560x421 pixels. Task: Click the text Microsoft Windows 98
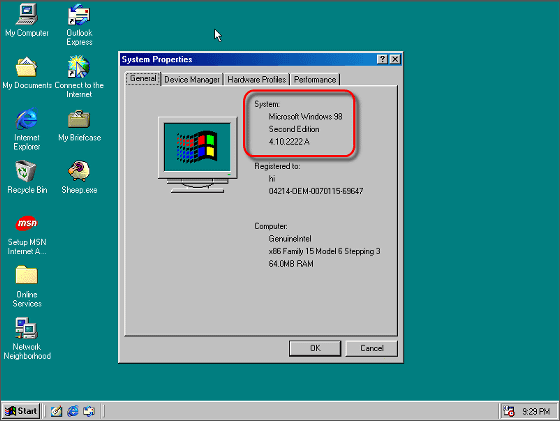point(305,117)
